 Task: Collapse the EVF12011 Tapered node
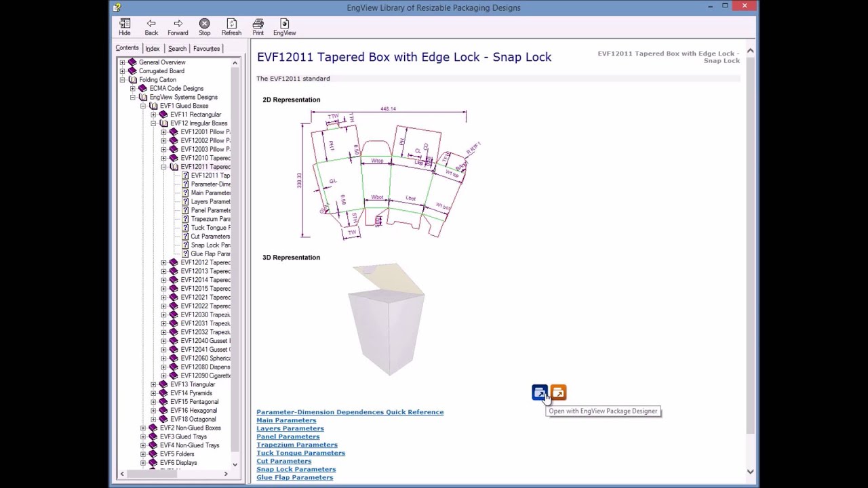point(163,167)
